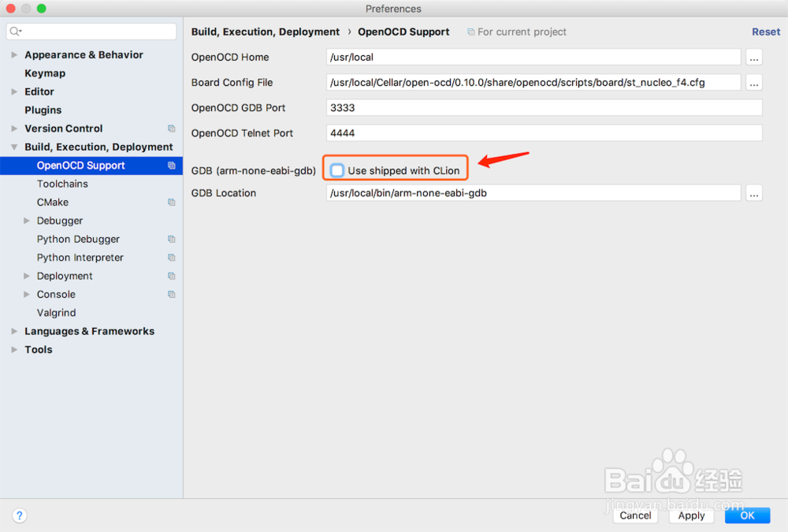Open CMake settings page
Screen dimensions: 788x532
click(x=53, y=202)
